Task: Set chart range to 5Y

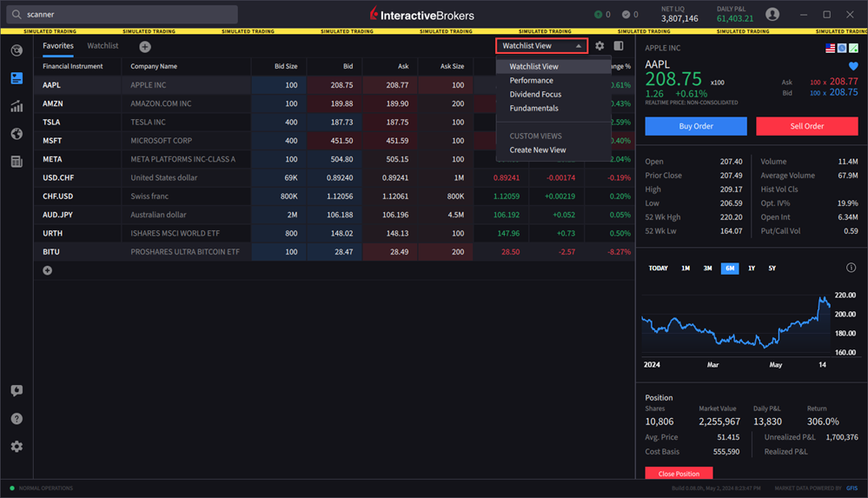Action: point(772,269)
